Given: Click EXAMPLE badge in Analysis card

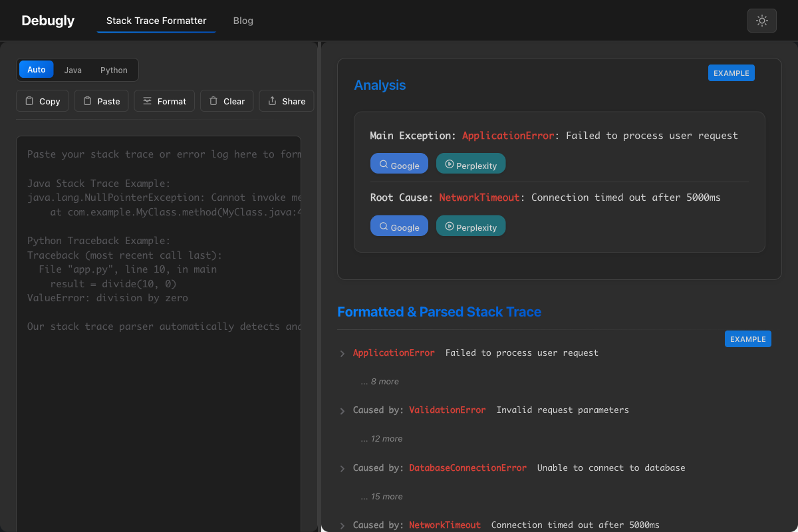Looking at the screenshot, I should click(731, 73).
